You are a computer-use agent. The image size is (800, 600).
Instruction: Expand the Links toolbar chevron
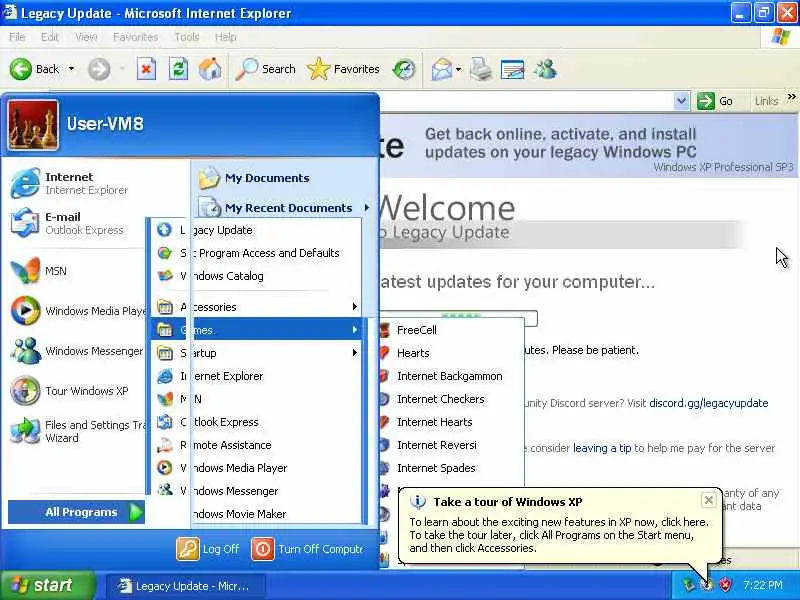pyautogui.click(x=791, y=96)
